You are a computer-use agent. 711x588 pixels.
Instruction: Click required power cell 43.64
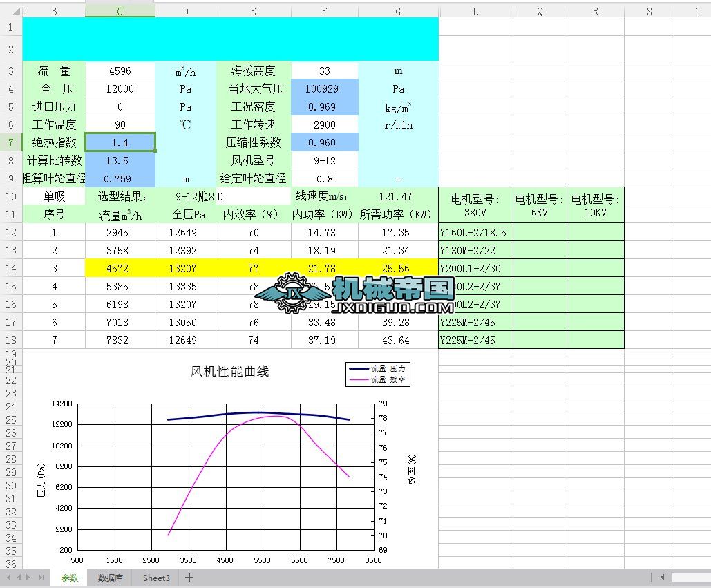pos(398,340)
